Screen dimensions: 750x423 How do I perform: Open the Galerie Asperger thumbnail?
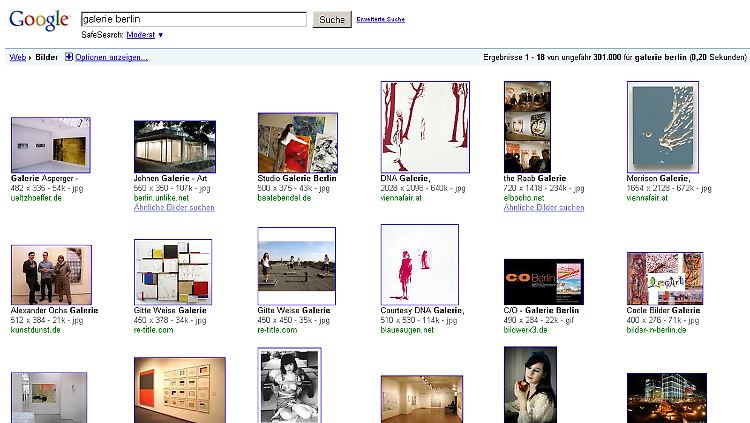pos(50,145)
